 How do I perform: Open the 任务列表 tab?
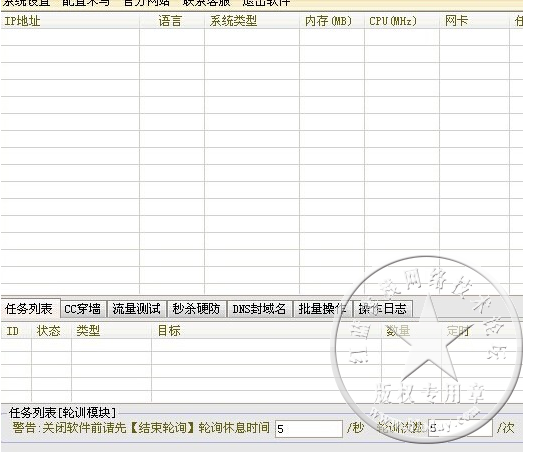click(30, 309)
